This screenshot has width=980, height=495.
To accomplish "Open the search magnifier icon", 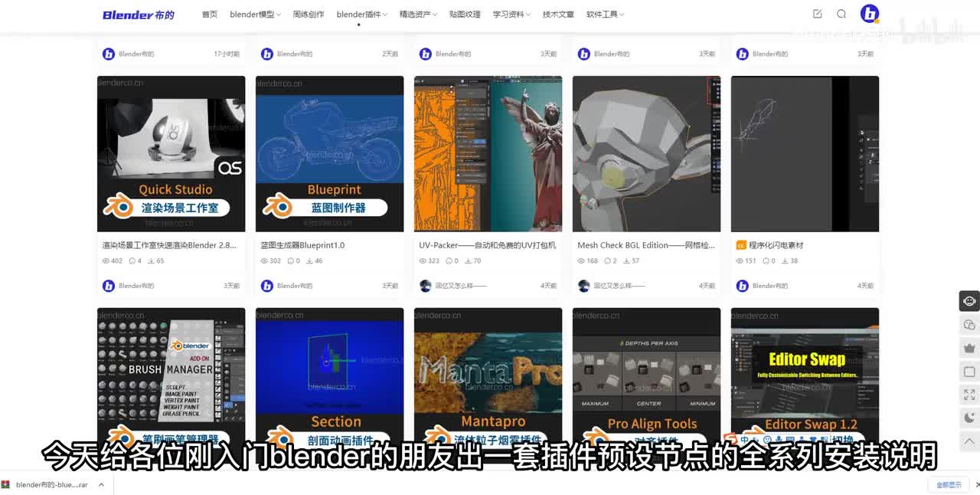I will click(x=841, y=14).
